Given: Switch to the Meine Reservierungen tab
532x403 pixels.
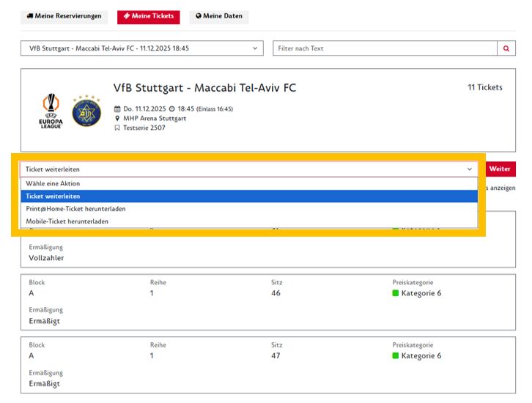Looking at the screenshot, I should pyautogui.click(x=64, y=16).
